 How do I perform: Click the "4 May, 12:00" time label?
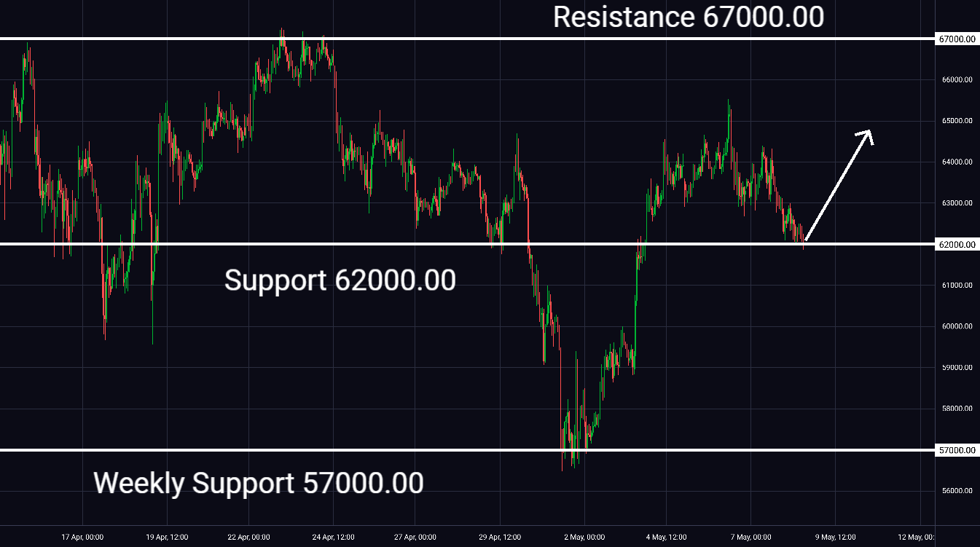667,538
